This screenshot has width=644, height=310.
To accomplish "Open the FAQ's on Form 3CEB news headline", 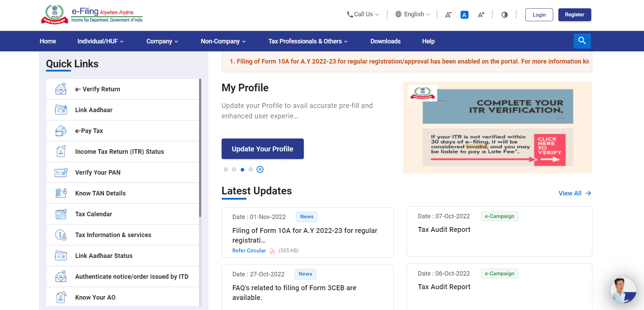I will click(294, 293).
